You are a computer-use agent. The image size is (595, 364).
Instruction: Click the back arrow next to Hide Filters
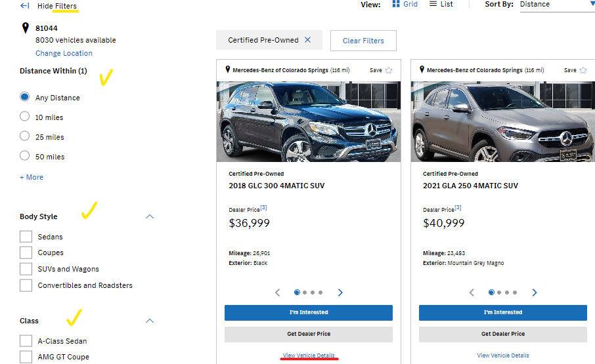25,5
